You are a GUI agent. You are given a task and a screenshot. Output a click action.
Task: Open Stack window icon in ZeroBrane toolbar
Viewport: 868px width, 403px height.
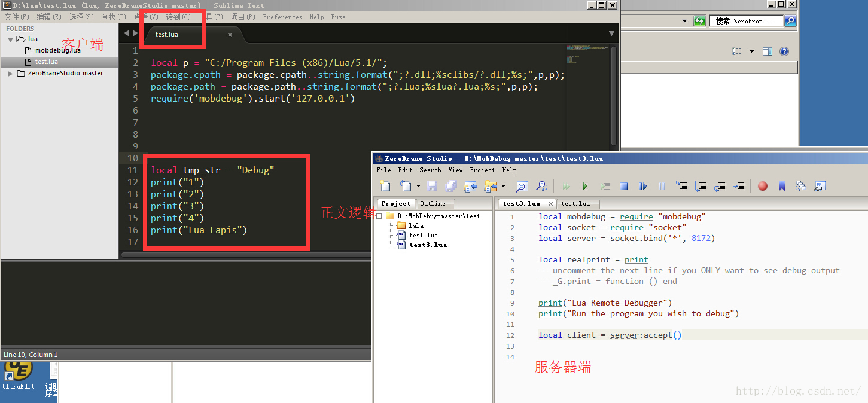(801, 186)
